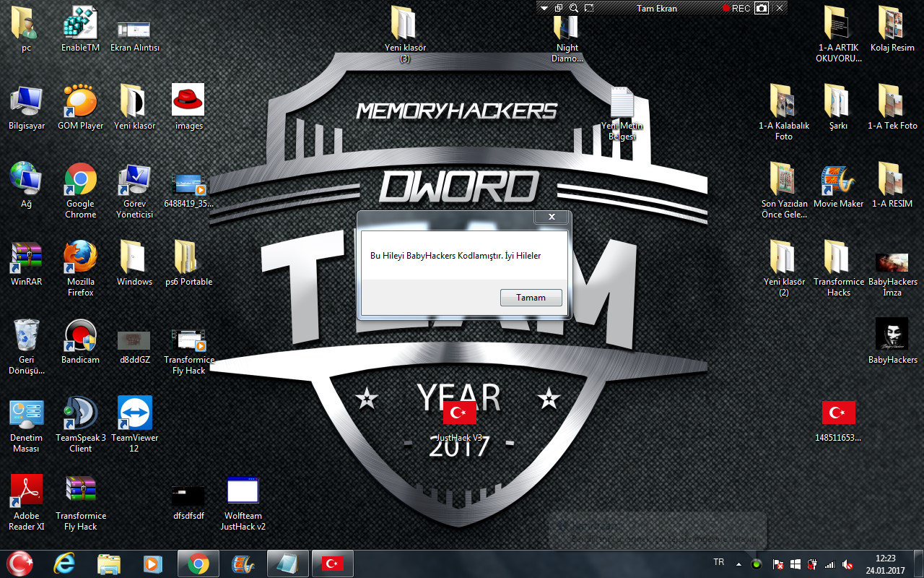
Task: Select Bandicam window mode icon
Action: 559,8
